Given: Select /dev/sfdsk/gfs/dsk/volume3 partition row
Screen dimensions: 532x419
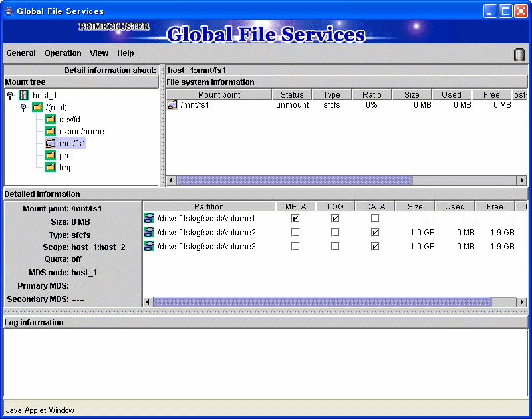Looking at the screenshot, I should pos(335,246).
